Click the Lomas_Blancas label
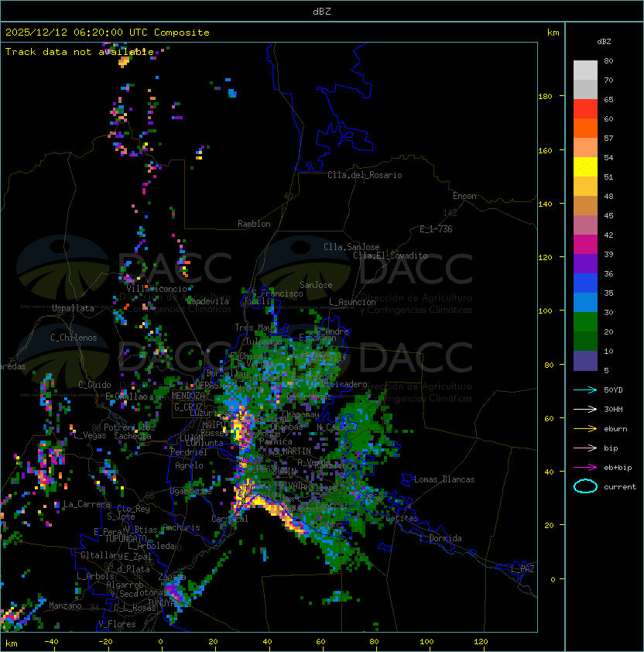Viewport: 644px width, 652px height. click(444, 479)
